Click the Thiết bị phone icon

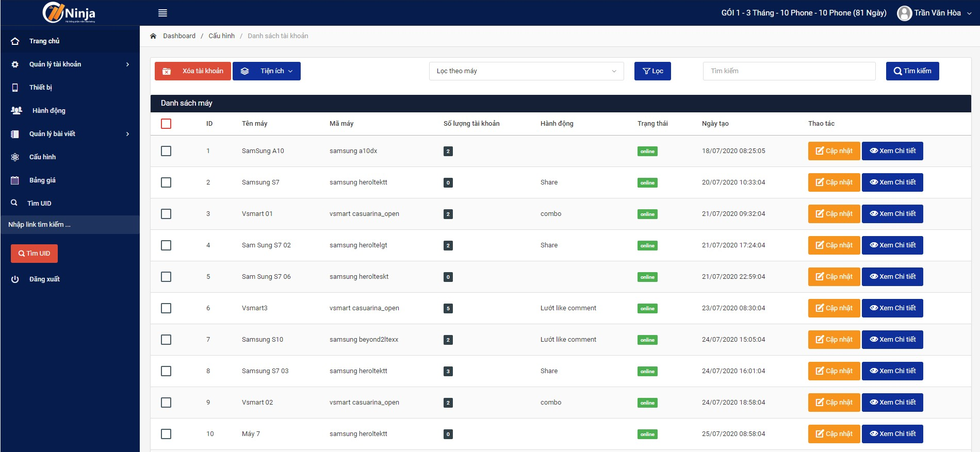pyautogui.click(x=15, y=88)
